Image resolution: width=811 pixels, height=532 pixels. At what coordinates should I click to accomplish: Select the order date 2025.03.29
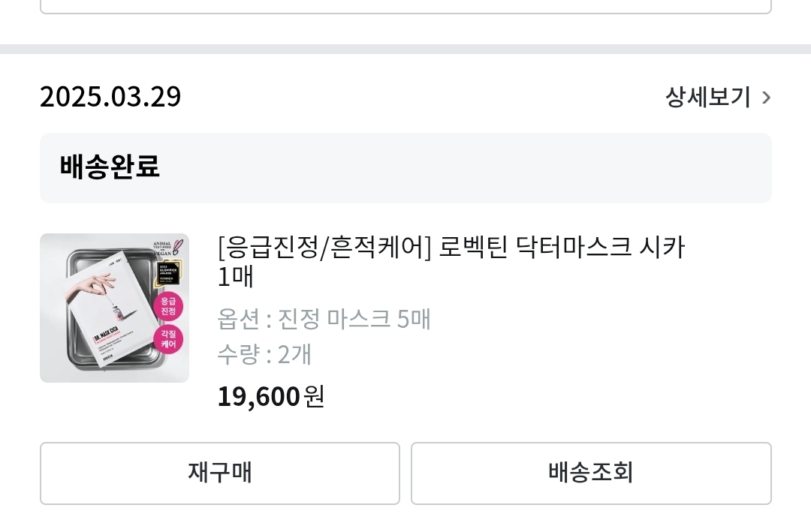[110, 96]
